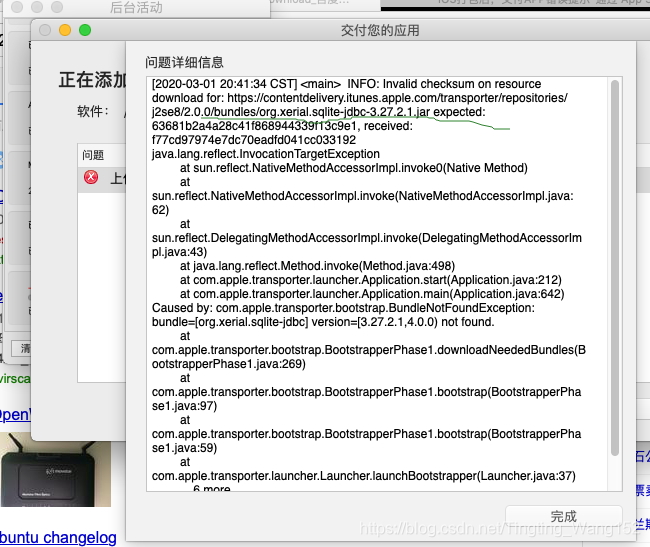Screen dimensions: 650x547
Task: Click the 'Launcher.launchBootstrapper(Launcher.java:37)' line
Action: click(364, 476)
